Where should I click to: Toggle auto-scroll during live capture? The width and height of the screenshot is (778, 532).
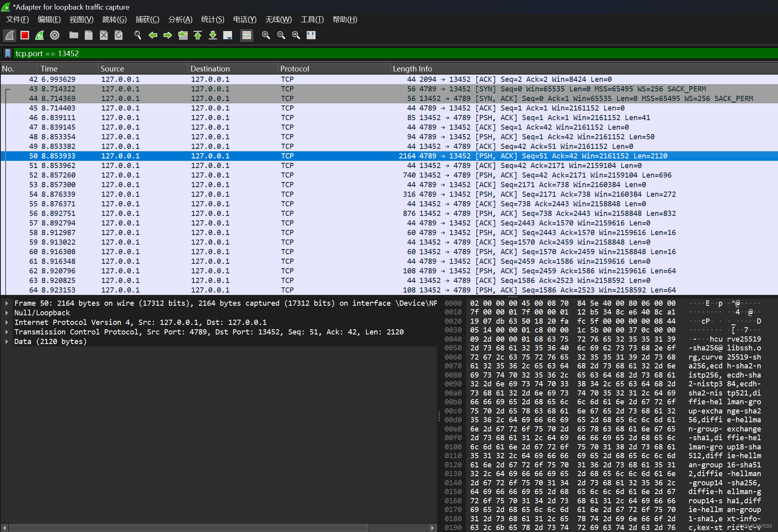point(228,35)
